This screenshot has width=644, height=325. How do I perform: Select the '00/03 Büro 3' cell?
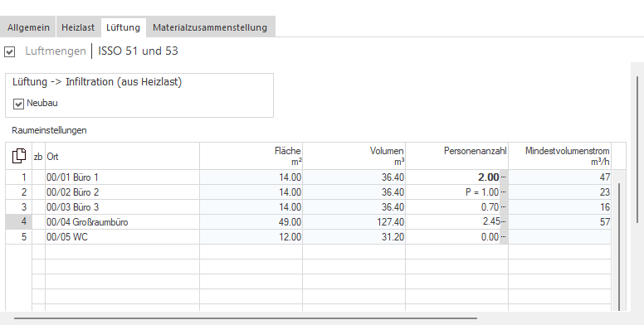[122, 206]
